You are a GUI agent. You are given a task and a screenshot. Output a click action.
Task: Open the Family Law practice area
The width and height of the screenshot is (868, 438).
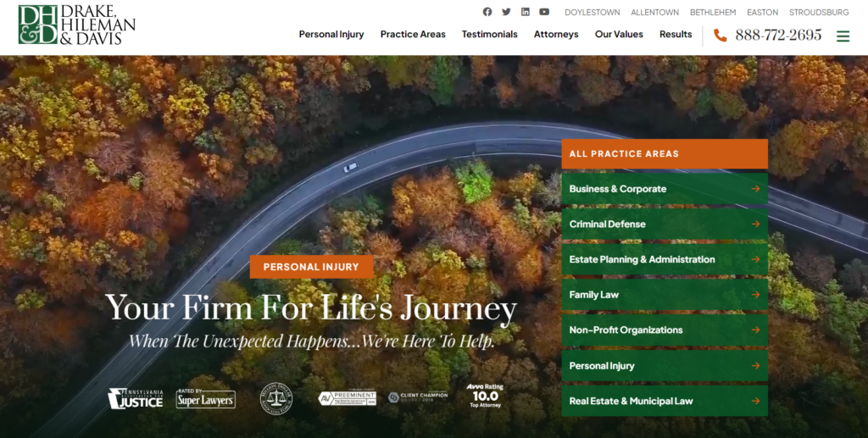[665, 295]
